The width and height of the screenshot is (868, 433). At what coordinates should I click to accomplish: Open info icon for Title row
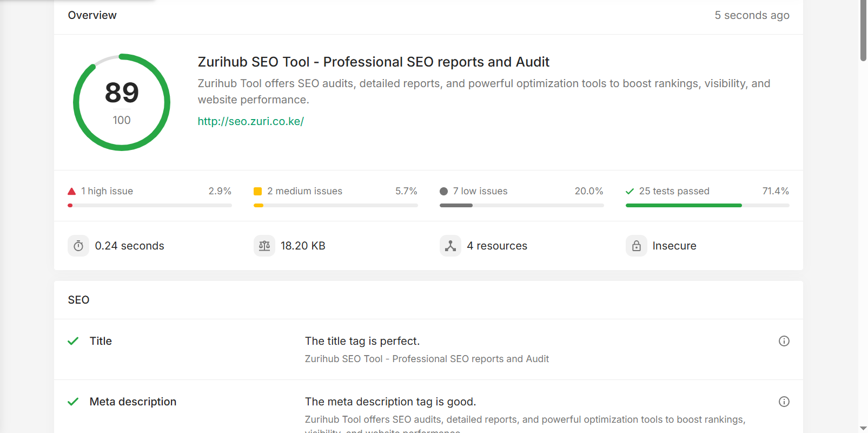point(784,341)
